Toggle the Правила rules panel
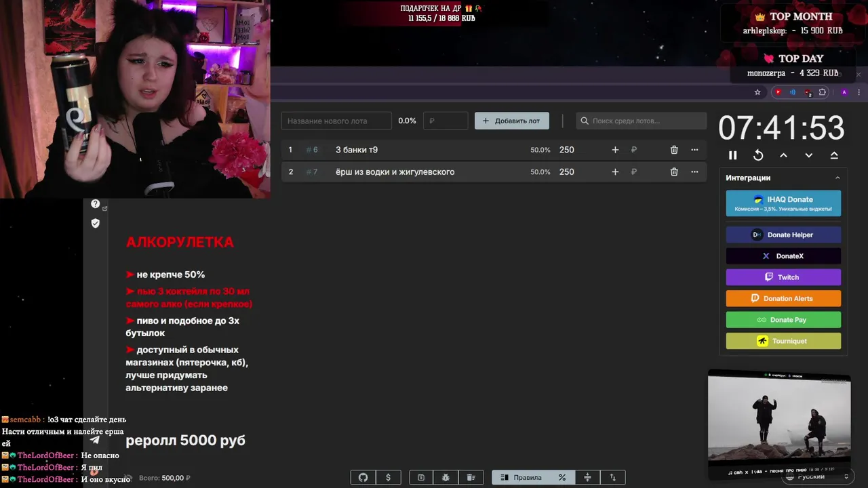This screenshot has height=488, width=868. (x=521, y=477)
